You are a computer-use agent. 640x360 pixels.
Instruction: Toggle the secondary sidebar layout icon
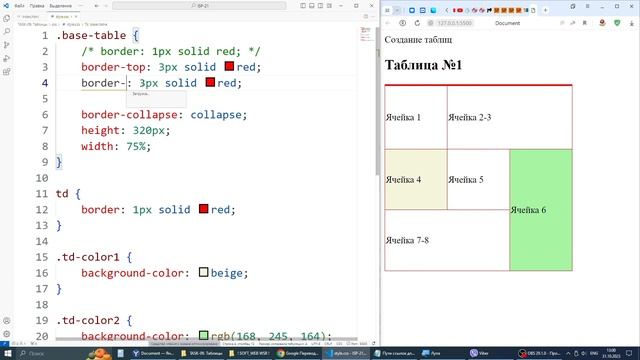320,6
